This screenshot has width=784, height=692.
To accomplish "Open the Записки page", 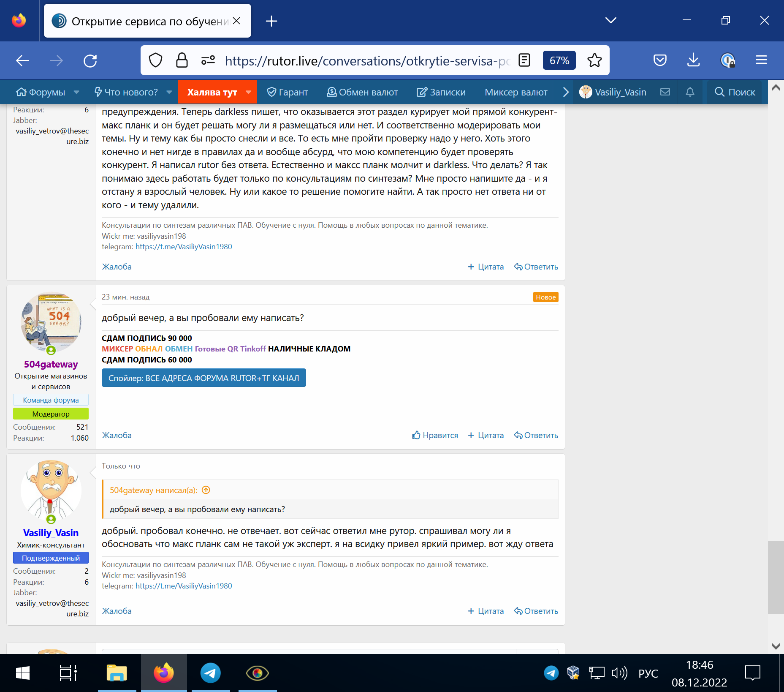I will click(441, 92).
